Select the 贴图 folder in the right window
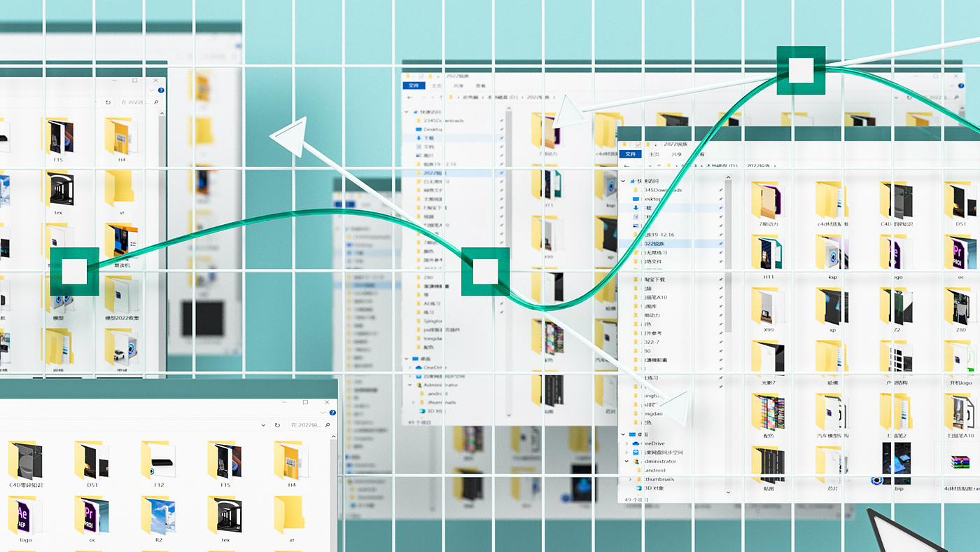 click(x=769, y=469)
